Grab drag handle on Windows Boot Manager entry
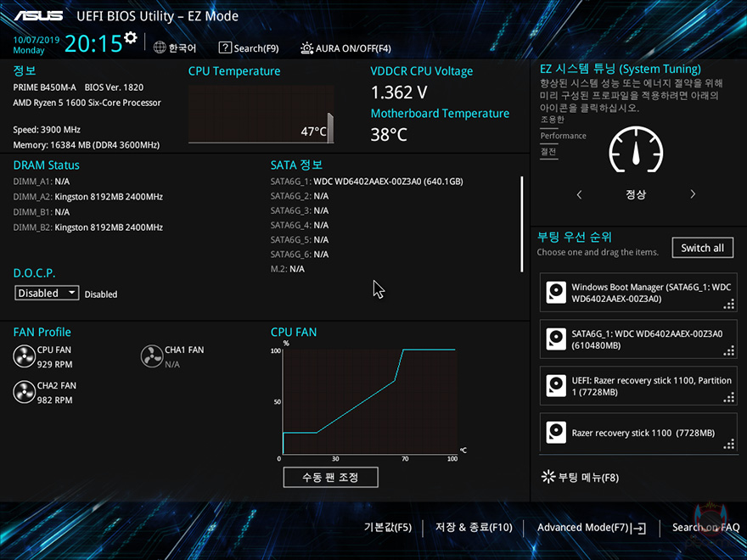 729,305
